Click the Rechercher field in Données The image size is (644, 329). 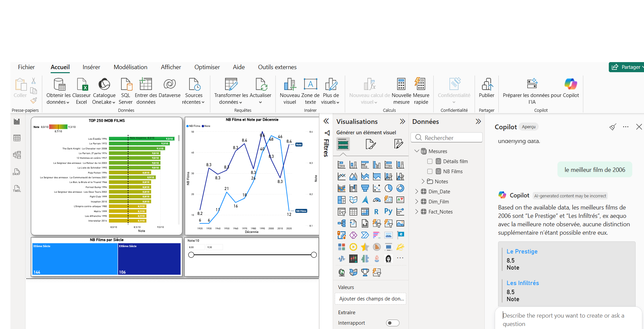coord(446,138)
